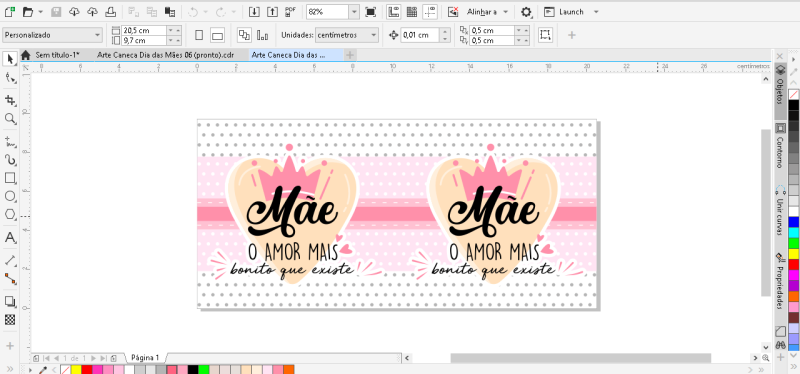Open the Contorno docker tab
This screenshot has width=800, height=374.
click(x=780, y=146)
